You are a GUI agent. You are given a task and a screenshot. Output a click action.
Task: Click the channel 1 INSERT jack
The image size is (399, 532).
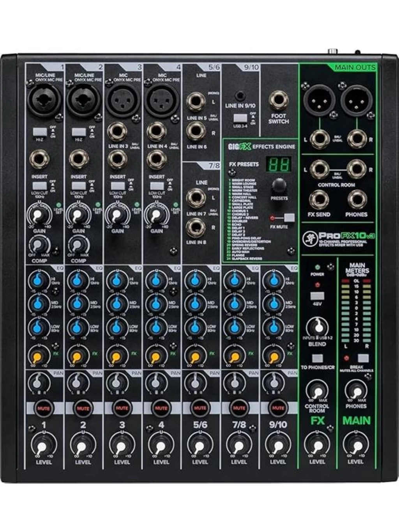tap(39, 159)
